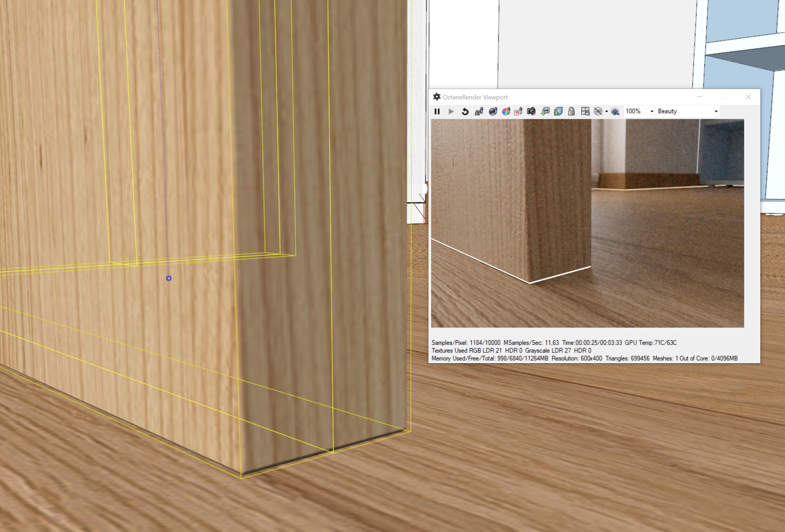The width and height of the screenshot is (785, 532).
Task: Click the globe environment settings icon
Action: click(615, 111)
